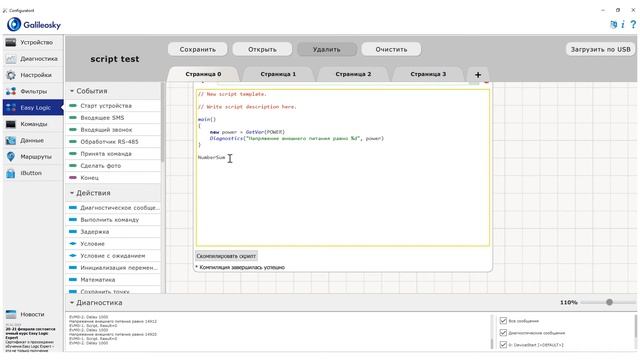Click the news headline about Easy Logic Expert course
Screen dimensions: 640x360
[31, 333]
